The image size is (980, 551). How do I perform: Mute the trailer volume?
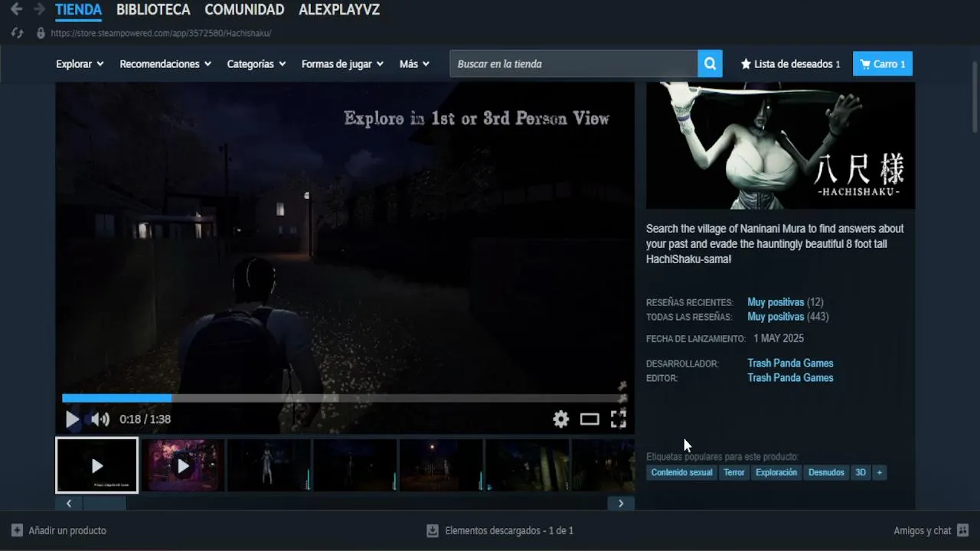click(x=100, y=419)
